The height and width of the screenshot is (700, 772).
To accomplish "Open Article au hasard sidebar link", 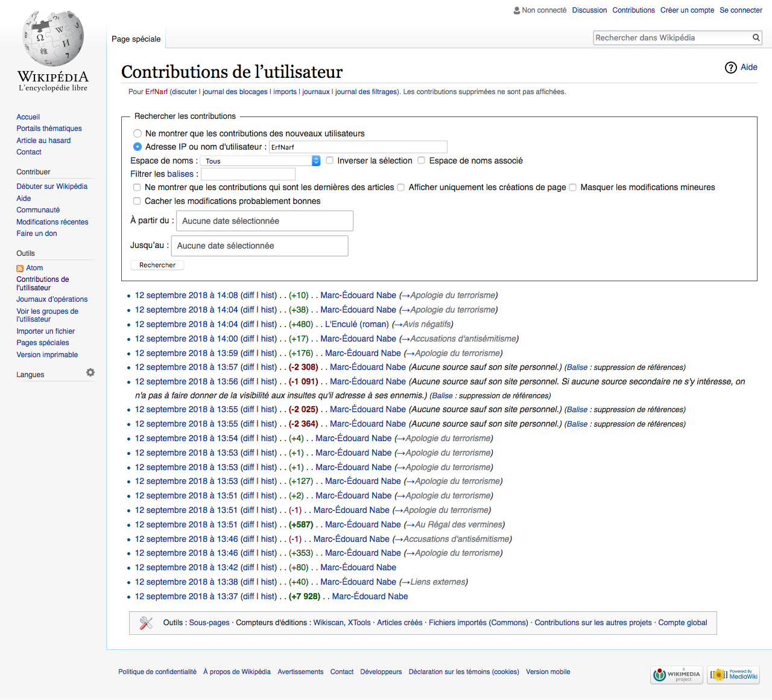I will click(x=43, y=141).
